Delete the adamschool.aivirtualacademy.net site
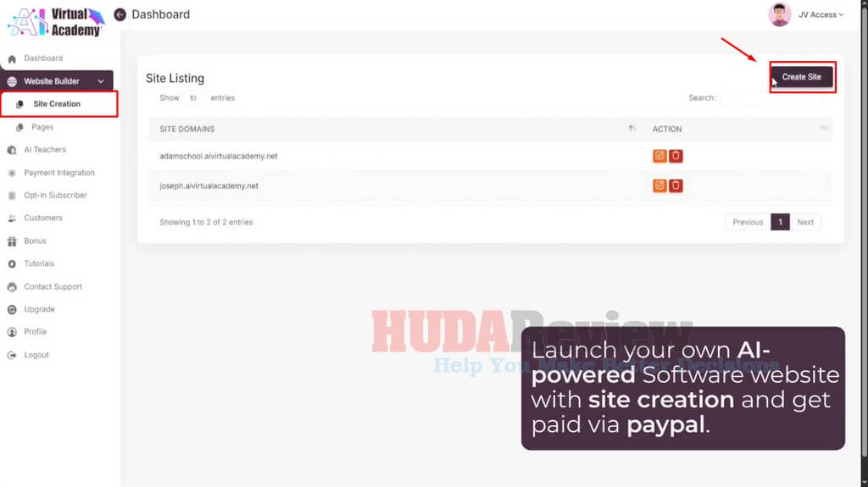868x487 pixels. (676, 156)
